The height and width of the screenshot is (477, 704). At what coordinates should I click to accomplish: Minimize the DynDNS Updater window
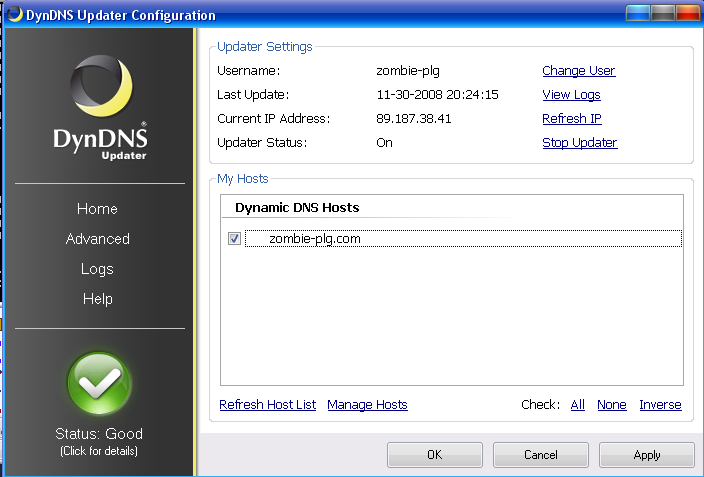coord(638,13)
